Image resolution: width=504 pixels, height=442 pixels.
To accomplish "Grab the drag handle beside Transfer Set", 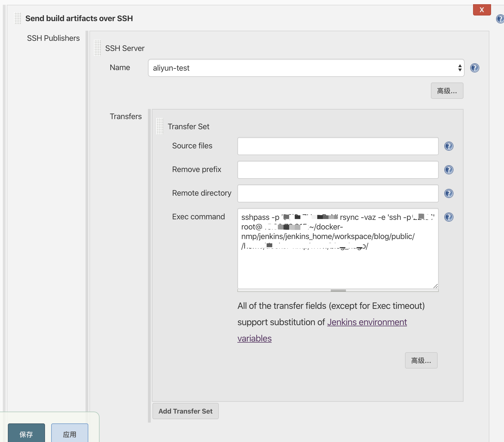I will pyautogui.click(x=160, y=126).
